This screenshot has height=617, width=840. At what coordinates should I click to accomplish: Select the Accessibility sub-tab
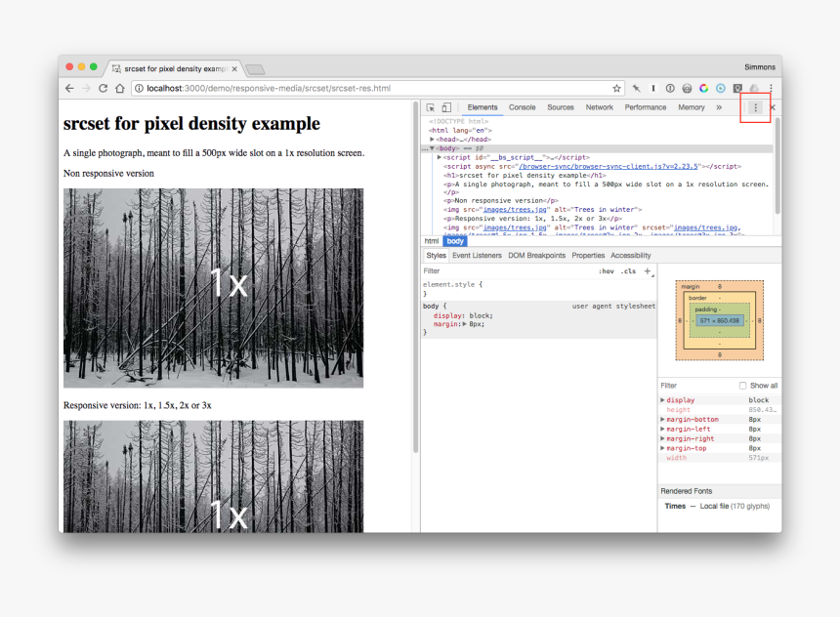click(x=631, y=256)
